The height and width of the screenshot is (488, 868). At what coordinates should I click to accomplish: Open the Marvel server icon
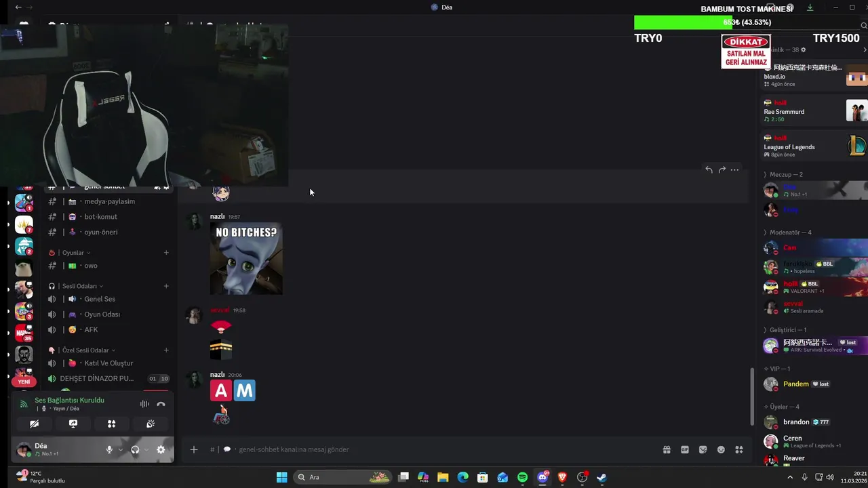(x=24, y=333)
